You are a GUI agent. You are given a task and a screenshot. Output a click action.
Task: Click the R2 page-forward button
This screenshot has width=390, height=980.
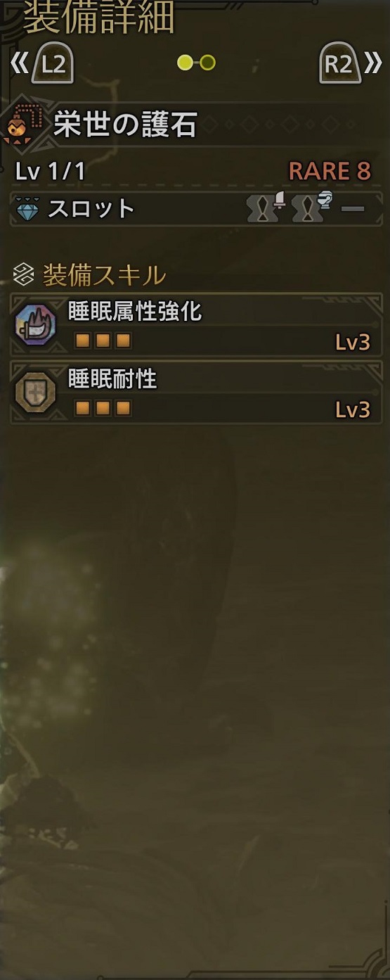pyautogui.click(x=339, y=64)
